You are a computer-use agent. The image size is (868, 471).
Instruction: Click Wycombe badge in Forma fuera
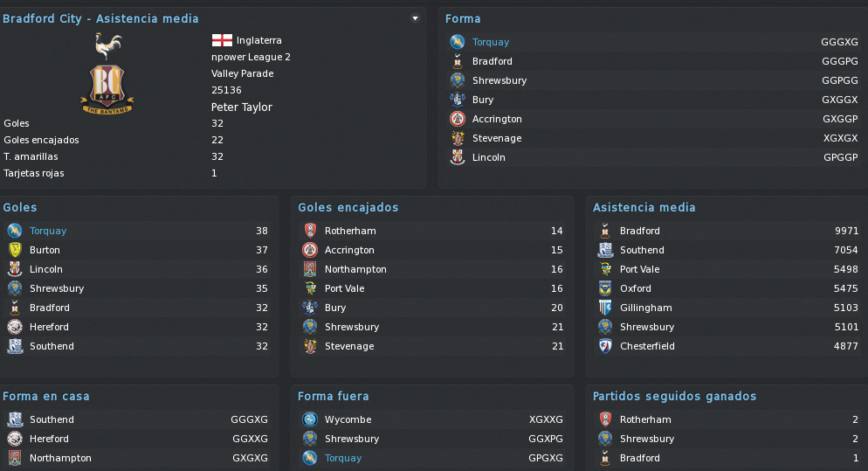coord(310,419)
